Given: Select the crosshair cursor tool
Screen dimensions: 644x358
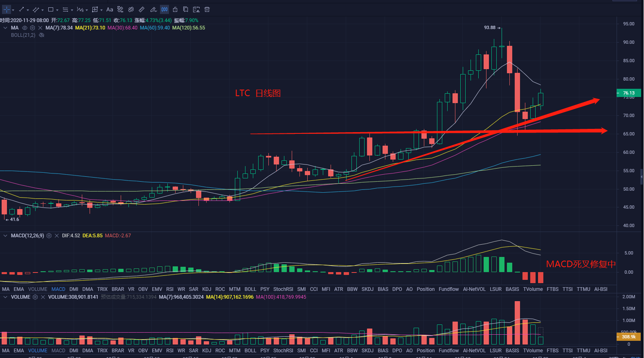Looking at the screenshot, I should (7, 9).
